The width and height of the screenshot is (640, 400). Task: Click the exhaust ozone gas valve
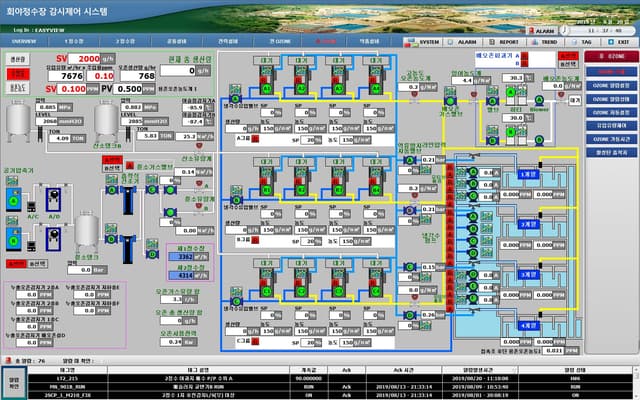pyautogui.click(x=450, y=100)
